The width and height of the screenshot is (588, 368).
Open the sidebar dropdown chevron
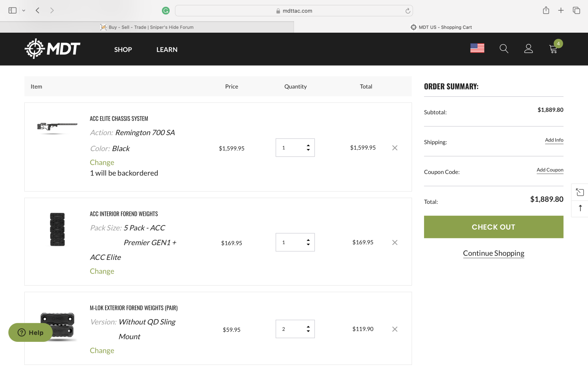pyautogui.click(x=24, y=11)
